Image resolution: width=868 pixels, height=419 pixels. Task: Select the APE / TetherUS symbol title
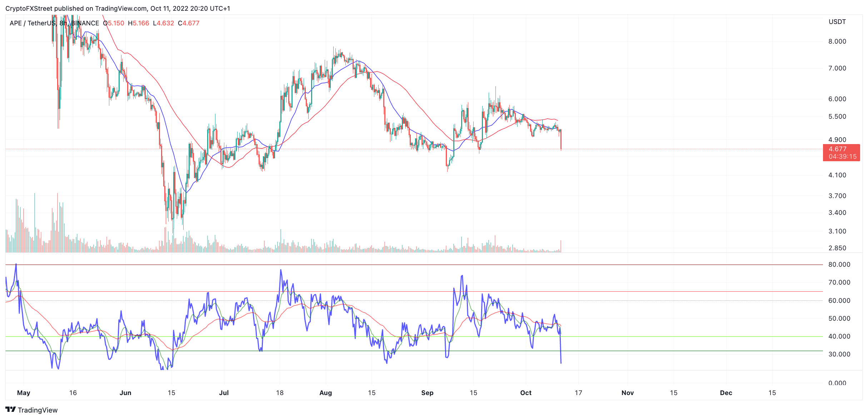coord(33,23)
